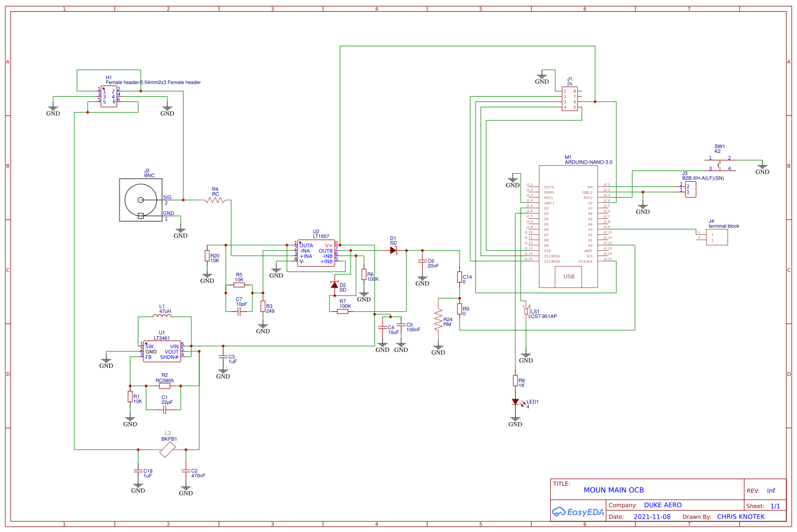Select resistor R4 RC symbol

[215, 201]
